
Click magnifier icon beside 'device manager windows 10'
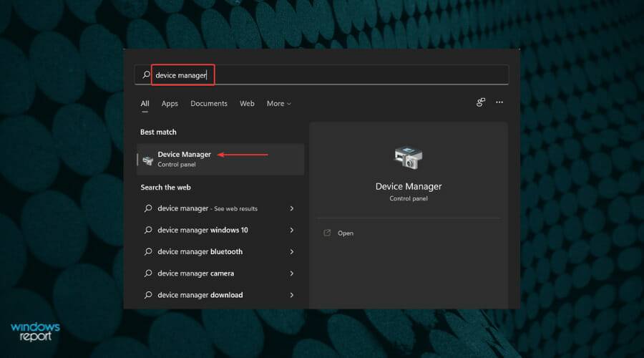point(148,230)
